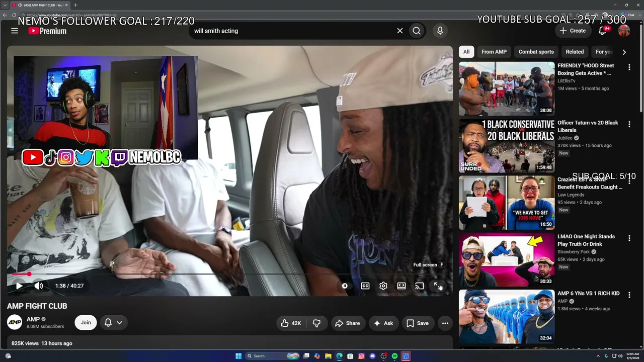The image size is (644, 362).
Task: Mute the video volume
Action: (39, 286)
